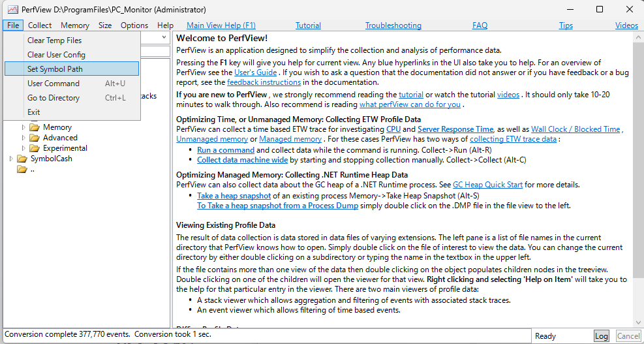Open the CPU investigation link
The width and height of the screenshot is (644, 344).
pos(393,129)
